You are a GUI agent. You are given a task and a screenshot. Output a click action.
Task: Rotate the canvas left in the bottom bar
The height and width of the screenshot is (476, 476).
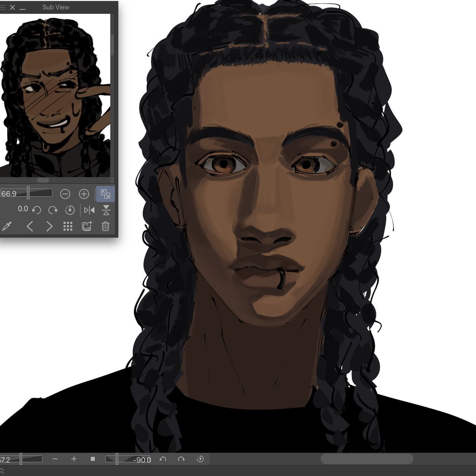click(162, 459)
